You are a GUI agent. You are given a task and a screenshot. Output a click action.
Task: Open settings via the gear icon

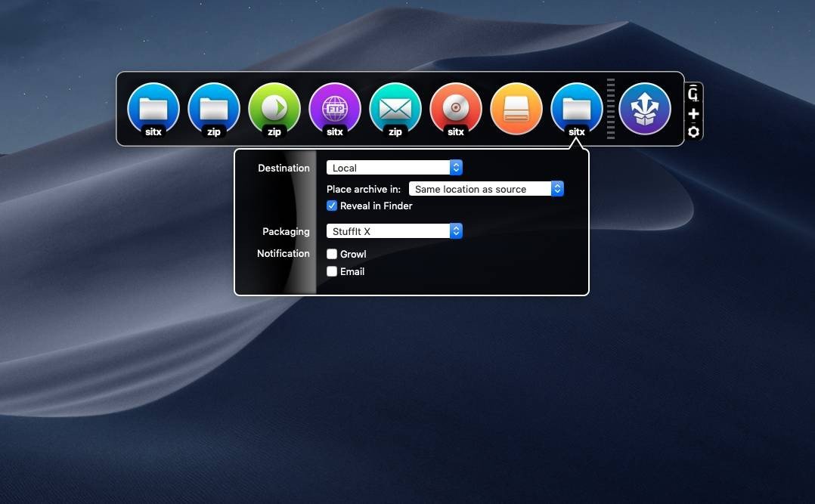point(693,132)
